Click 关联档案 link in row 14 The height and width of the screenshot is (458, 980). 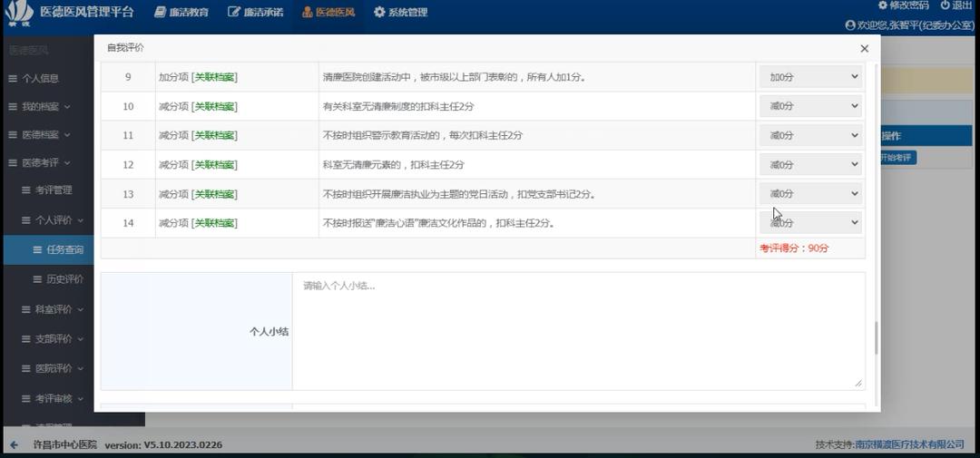214,223
